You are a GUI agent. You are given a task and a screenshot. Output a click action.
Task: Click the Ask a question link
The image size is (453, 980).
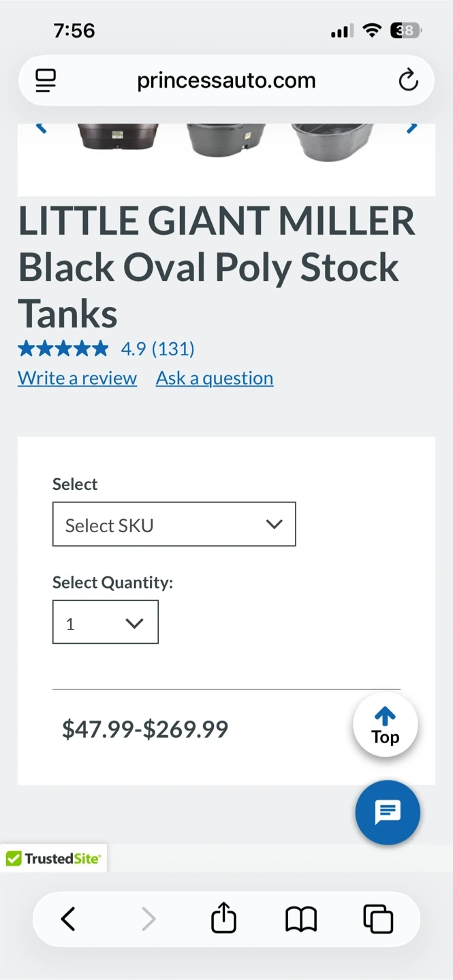coord(215,378)
